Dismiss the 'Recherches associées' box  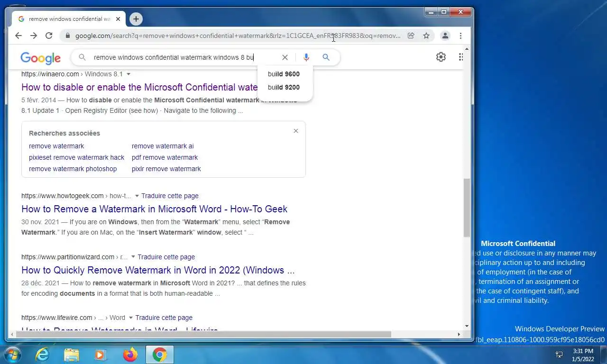click(296, 131)
